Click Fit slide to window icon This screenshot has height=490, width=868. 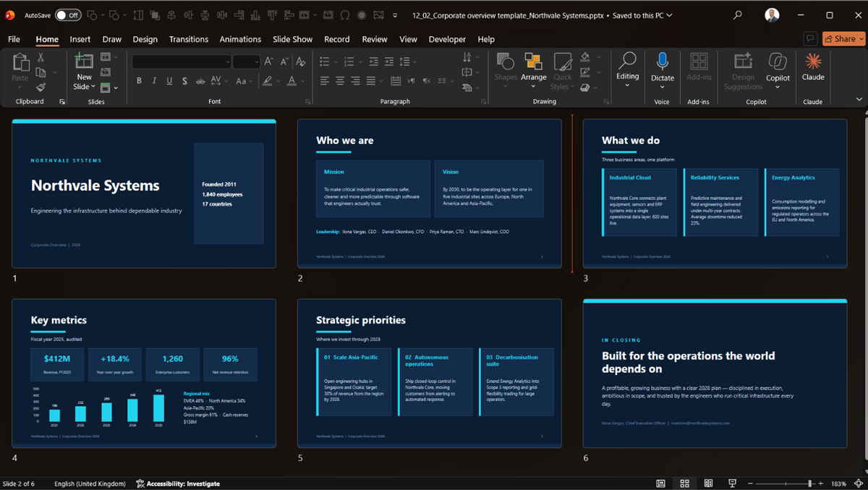[x=859, y=483]
